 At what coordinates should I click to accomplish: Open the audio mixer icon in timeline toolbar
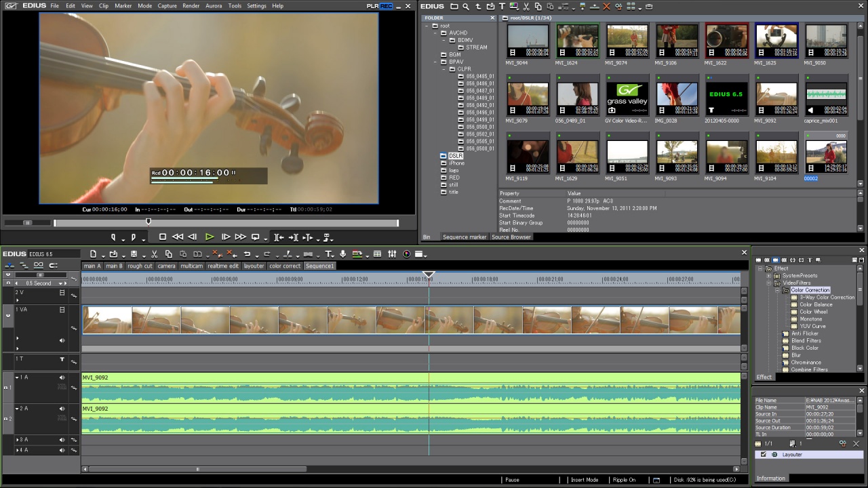click(x=392, y=254)
